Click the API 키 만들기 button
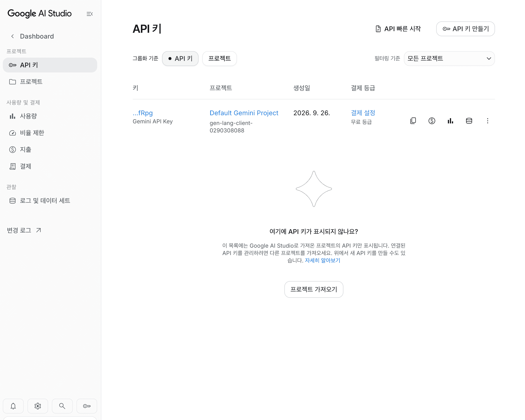This screenshot has height=420, width=525. [465, 29]
